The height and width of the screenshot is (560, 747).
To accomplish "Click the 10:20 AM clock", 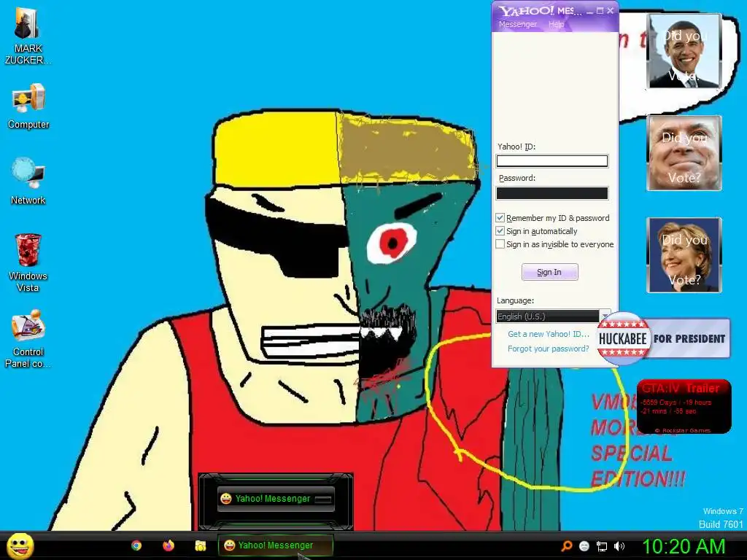I will tap(684, 546).
